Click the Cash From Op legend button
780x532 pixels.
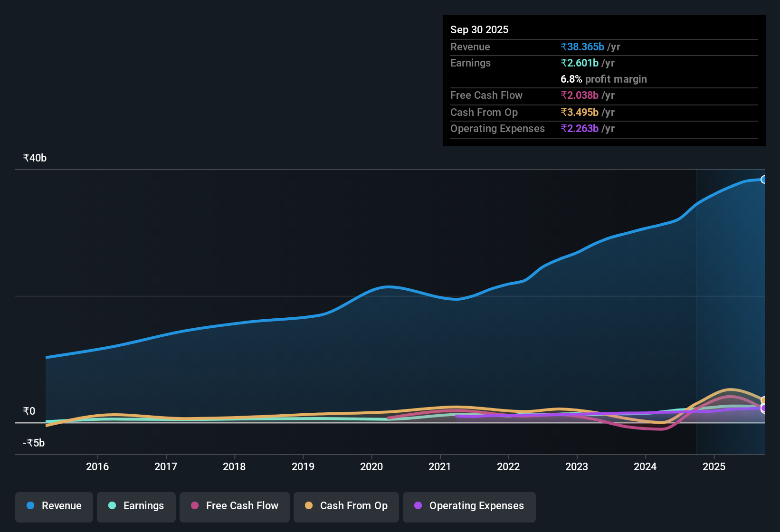click(346, 506)
